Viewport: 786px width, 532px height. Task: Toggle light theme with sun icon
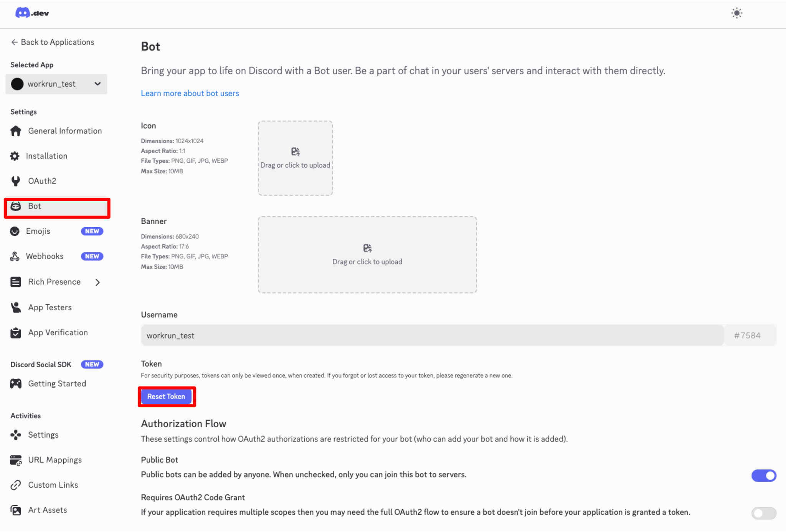coord(736,13)
